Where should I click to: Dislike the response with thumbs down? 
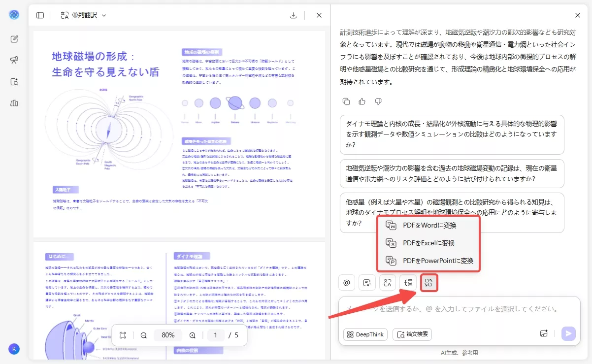coord(378,101)
